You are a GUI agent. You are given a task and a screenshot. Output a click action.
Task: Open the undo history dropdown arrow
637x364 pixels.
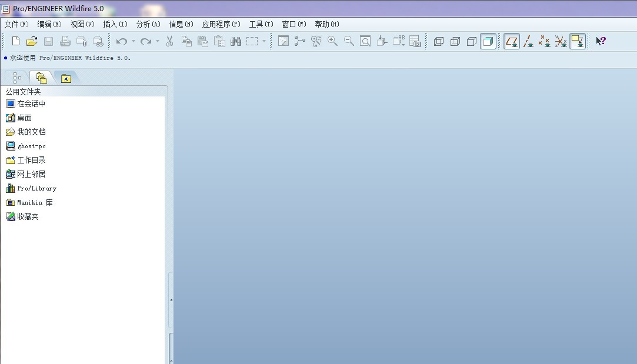(x=134, y=41)
